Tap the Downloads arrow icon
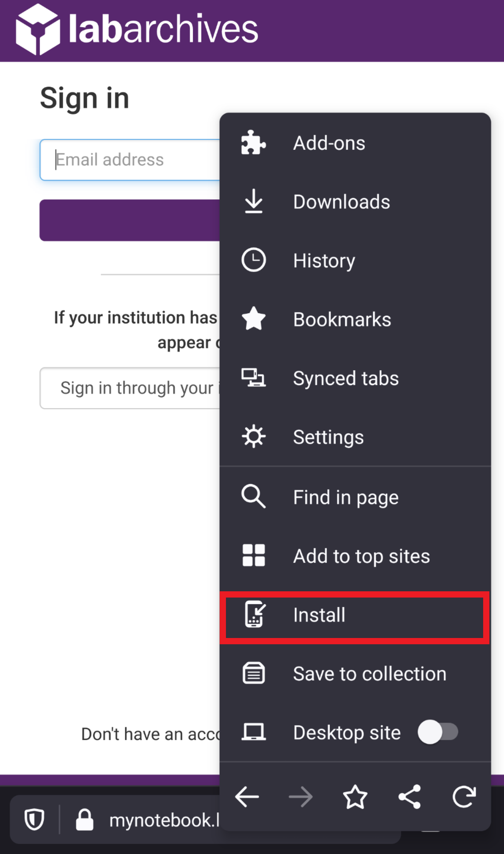504x854 pixels. point(253,201)
